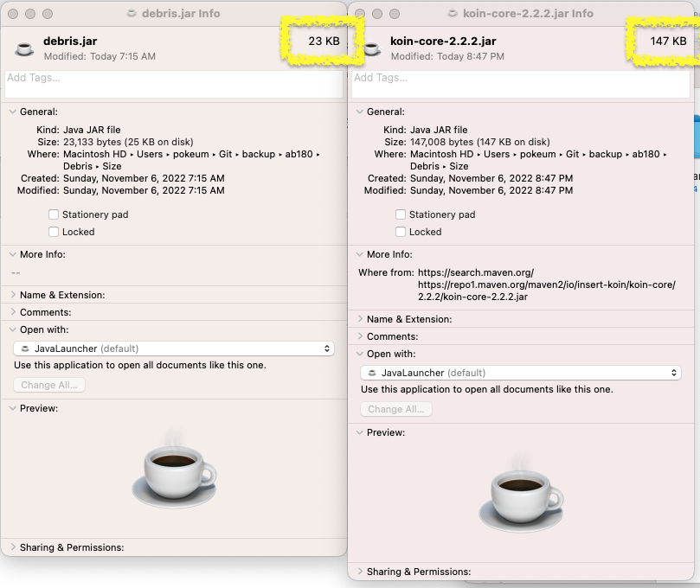This screenshot has height=588, width=700.
Task: Open the JavaLauncher dropdown in debris.jar Info
Action: pos(174,348)
